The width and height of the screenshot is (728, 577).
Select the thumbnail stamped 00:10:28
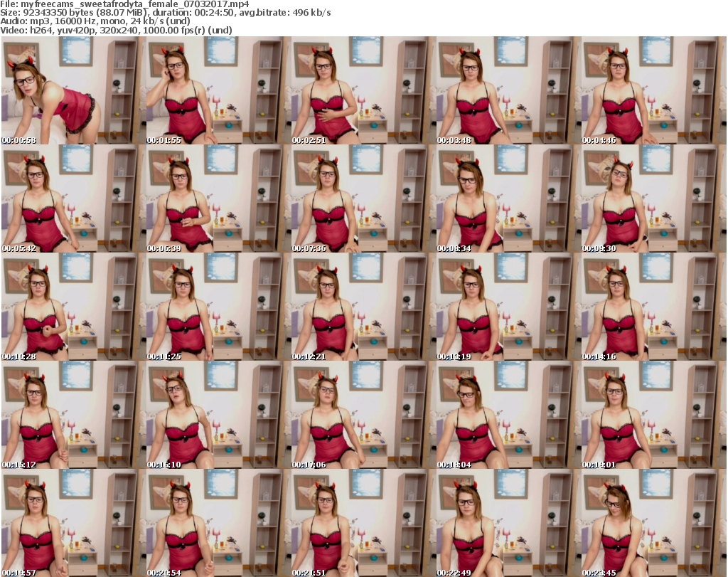click(73, 307)
